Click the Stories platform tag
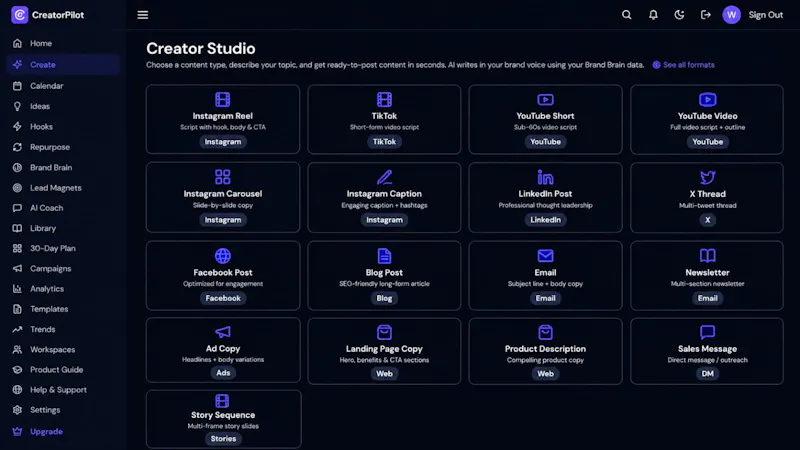 [223, 438]
